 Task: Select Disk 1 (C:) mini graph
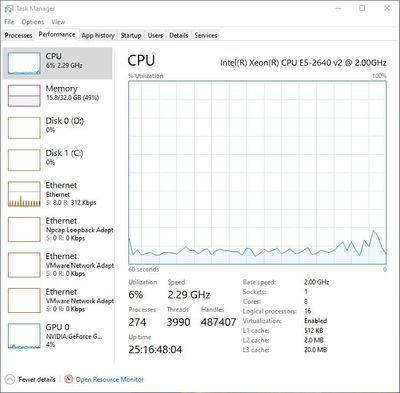(x=24, y=160)
